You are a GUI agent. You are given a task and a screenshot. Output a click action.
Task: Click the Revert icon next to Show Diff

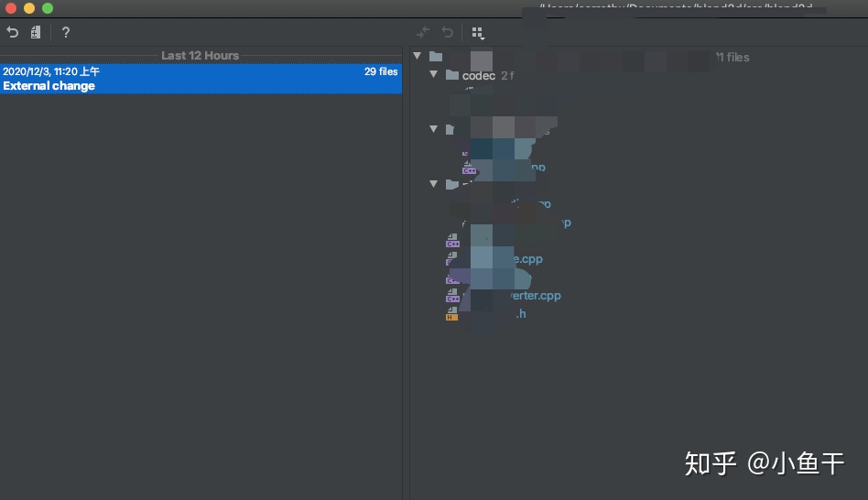[x=448, y=32]
